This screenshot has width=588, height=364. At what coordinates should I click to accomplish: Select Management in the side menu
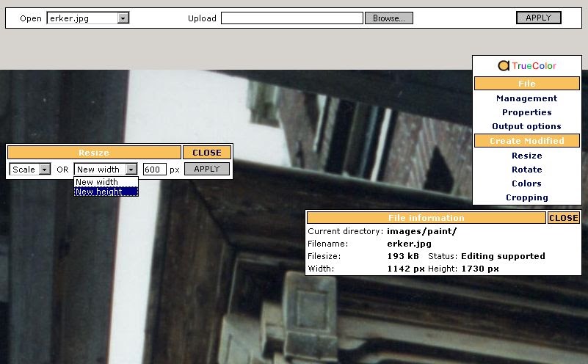(526, 98)
